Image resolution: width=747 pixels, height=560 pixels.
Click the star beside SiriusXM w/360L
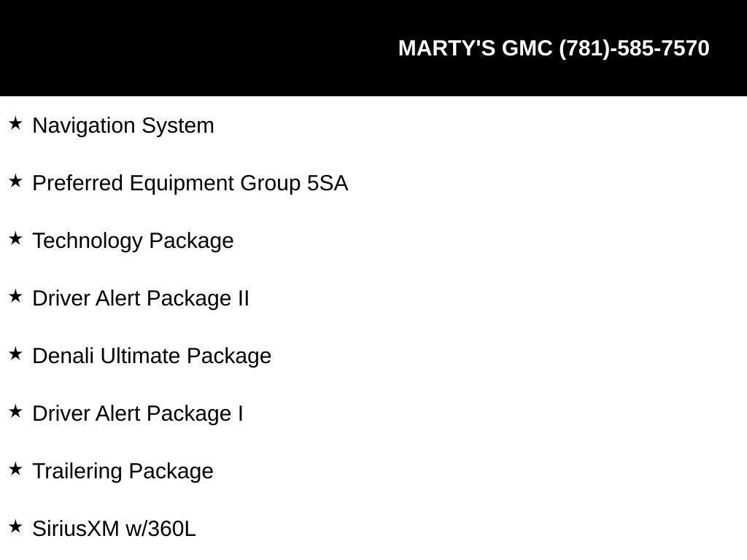pyautogui.click(x=15, y=527)
